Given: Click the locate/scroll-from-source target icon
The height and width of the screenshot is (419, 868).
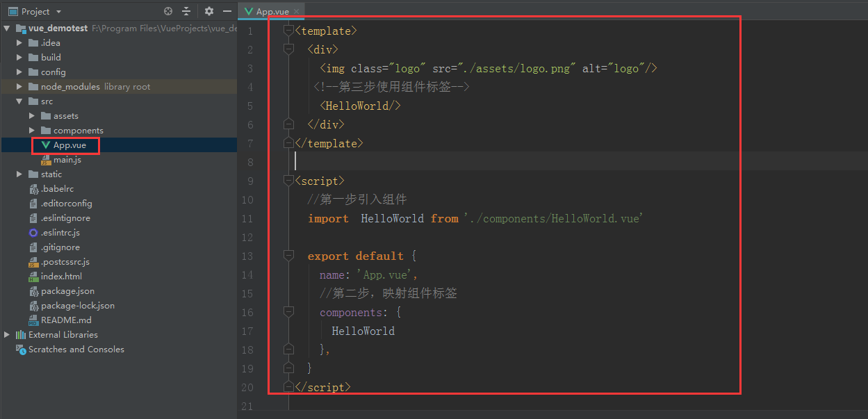Looking at the screenshot, I should 168,11.
